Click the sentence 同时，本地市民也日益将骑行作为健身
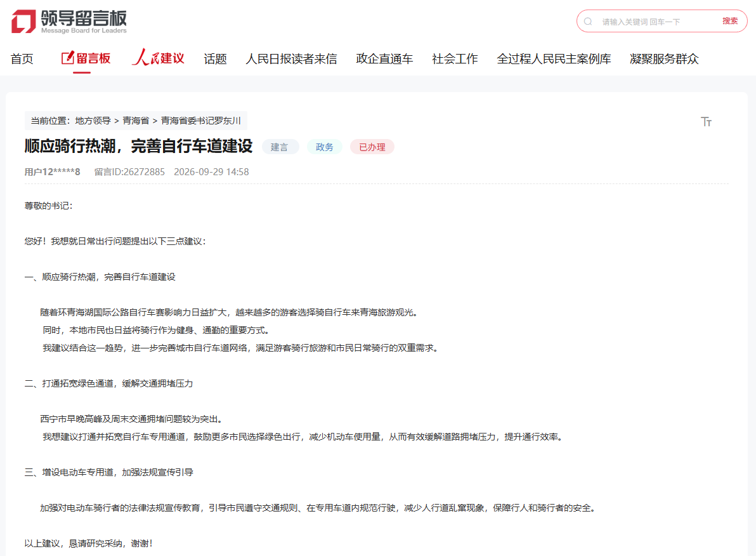The width and height of the screenshot is (756, 556). pyautogui.click(x=156, y=331)
